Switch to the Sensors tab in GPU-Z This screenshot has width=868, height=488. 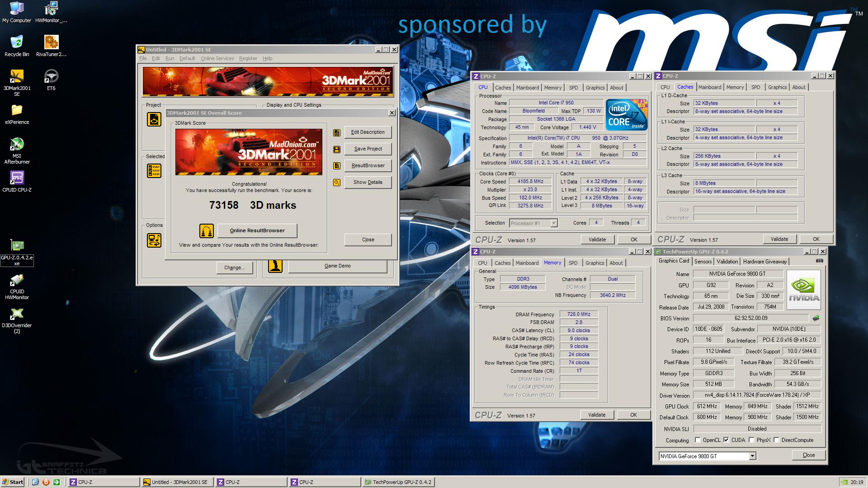[703, 262]
